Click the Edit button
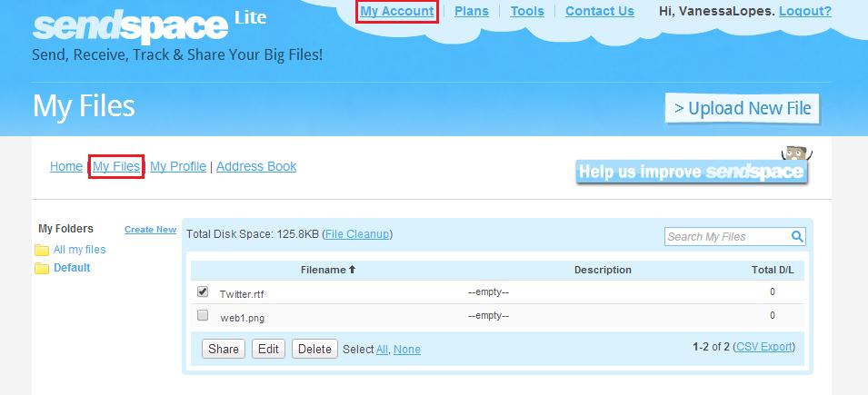Screen dimensions: 868x395 point(268,349)
